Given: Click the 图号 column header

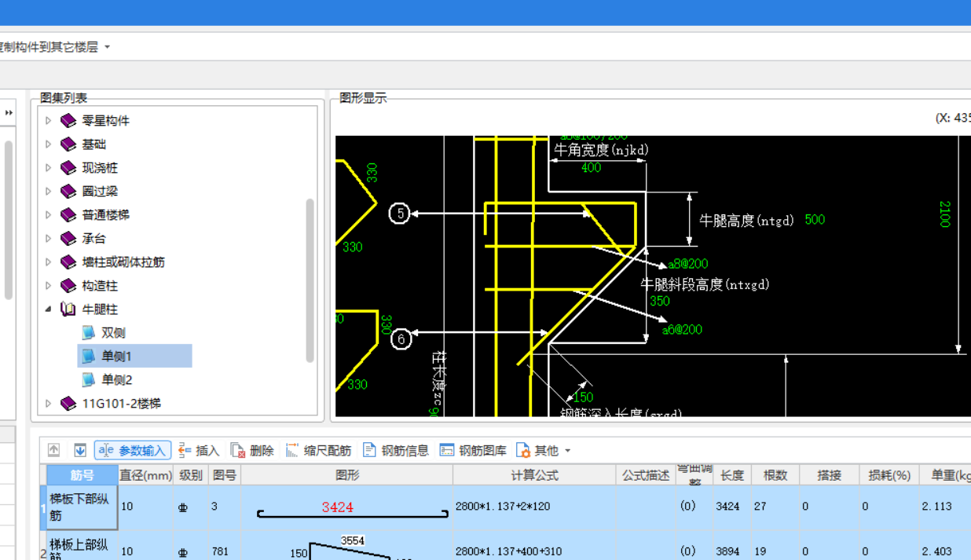Looking at the screenshot, I should (224, 475).
